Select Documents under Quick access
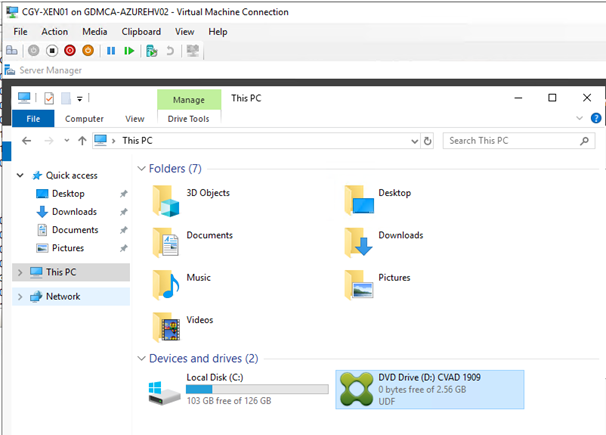The image size is (606, 435). pos(75,230)
